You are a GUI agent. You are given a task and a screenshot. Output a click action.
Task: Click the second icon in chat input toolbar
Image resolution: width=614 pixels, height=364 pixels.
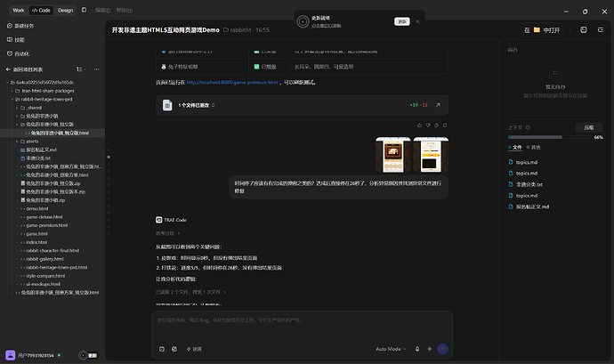pyautogui.click(x=174, y=349)
